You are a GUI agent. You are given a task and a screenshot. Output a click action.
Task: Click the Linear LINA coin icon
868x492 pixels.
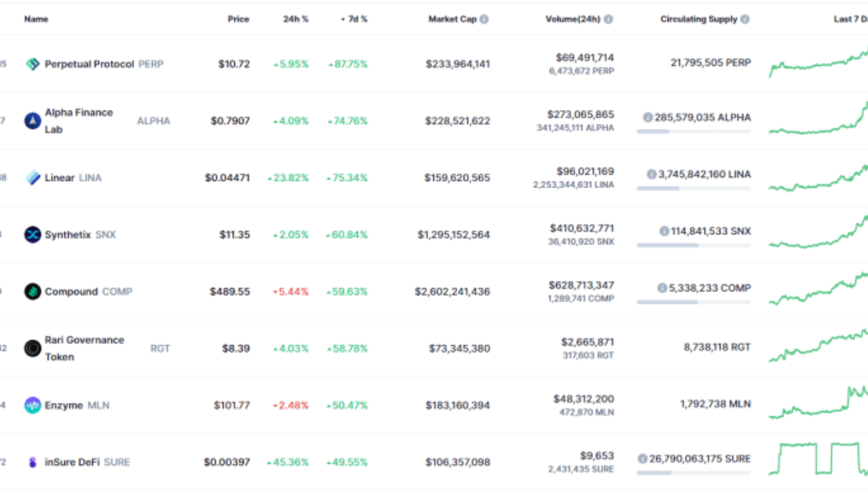point(33,178)
